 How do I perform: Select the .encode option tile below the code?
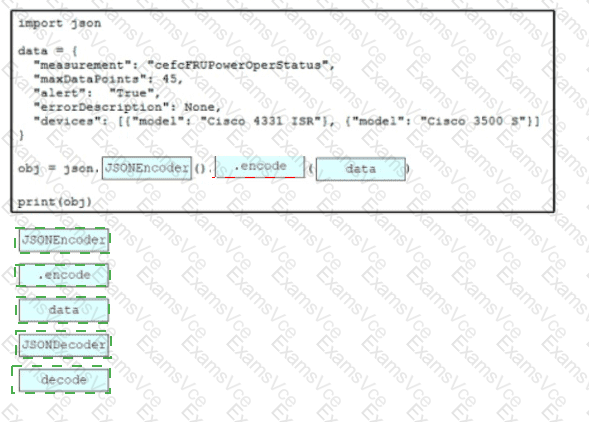tap(64, 275)
